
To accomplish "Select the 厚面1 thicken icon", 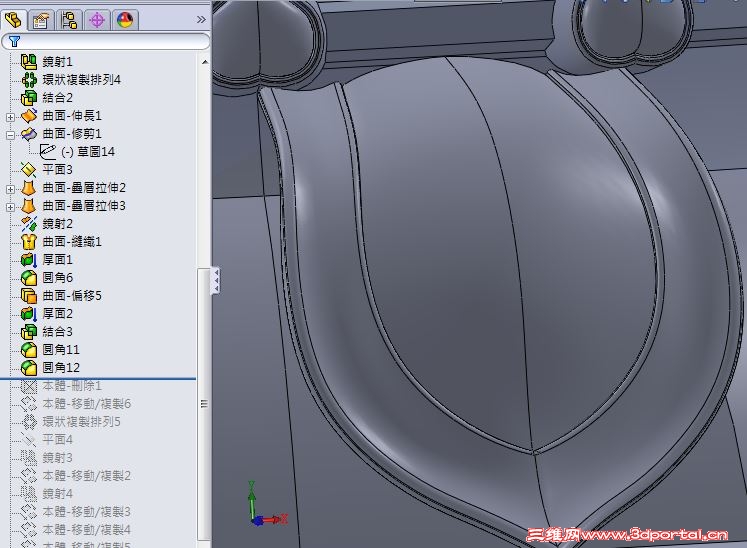I will (x=29, y=260).
